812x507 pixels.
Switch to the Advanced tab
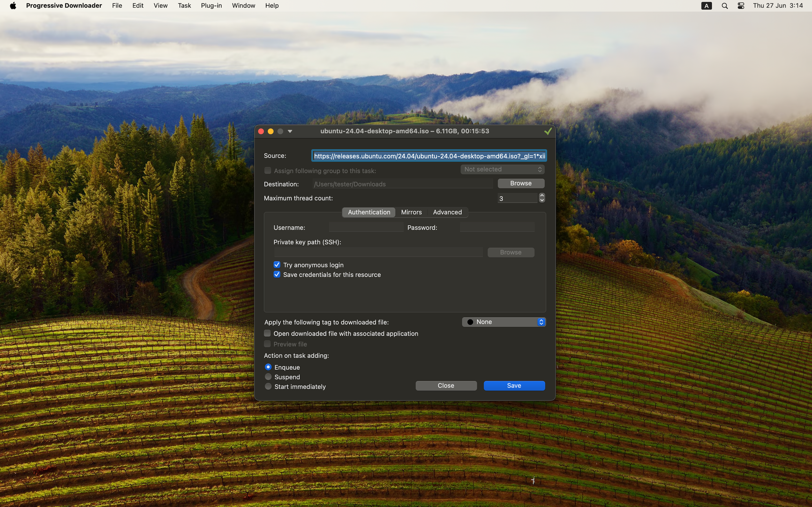coord(447,212)
